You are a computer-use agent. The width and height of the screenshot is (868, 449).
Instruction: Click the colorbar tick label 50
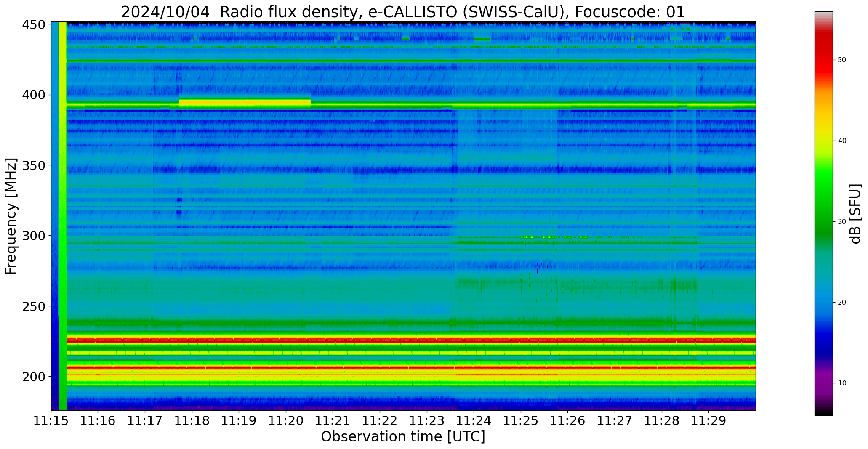(842, 60)
